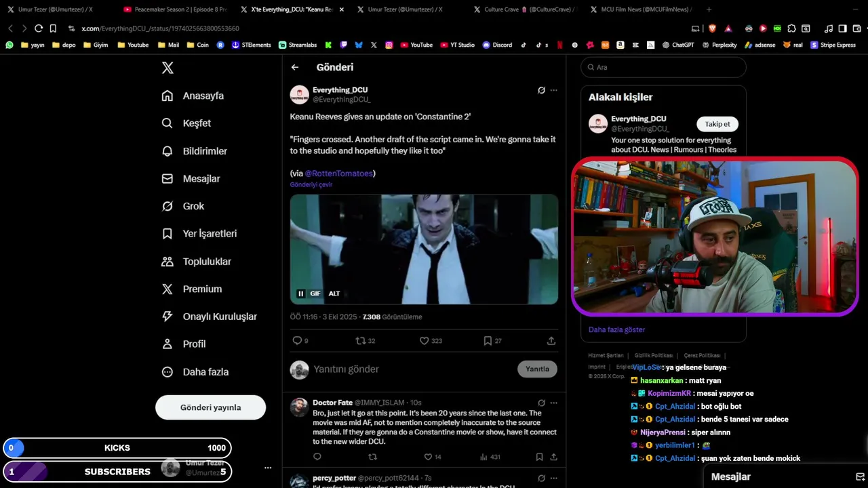Switch to Peacemaker Season 2 tab
868x488 pixels.
pyautogui.click(x=176, y=9)
